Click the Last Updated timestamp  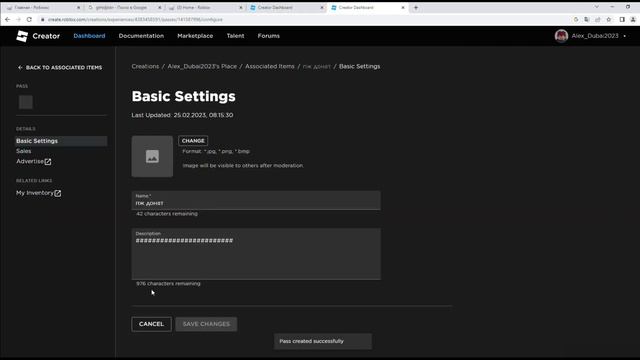[x=182, y=115]
